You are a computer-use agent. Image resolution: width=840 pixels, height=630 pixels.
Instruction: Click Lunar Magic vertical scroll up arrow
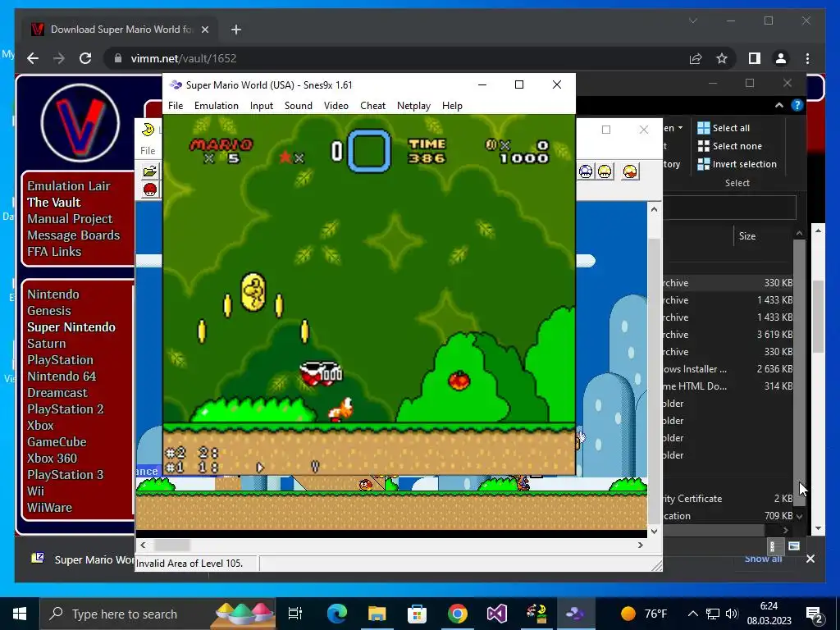[x=654, y=209]
